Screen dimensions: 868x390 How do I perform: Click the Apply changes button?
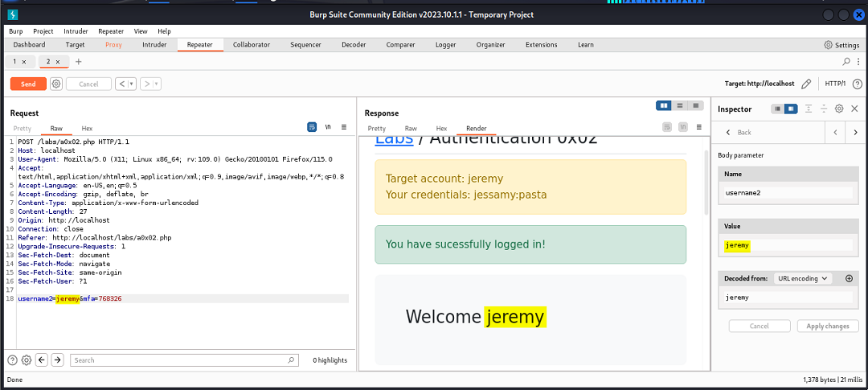click(x=828, y=326)
